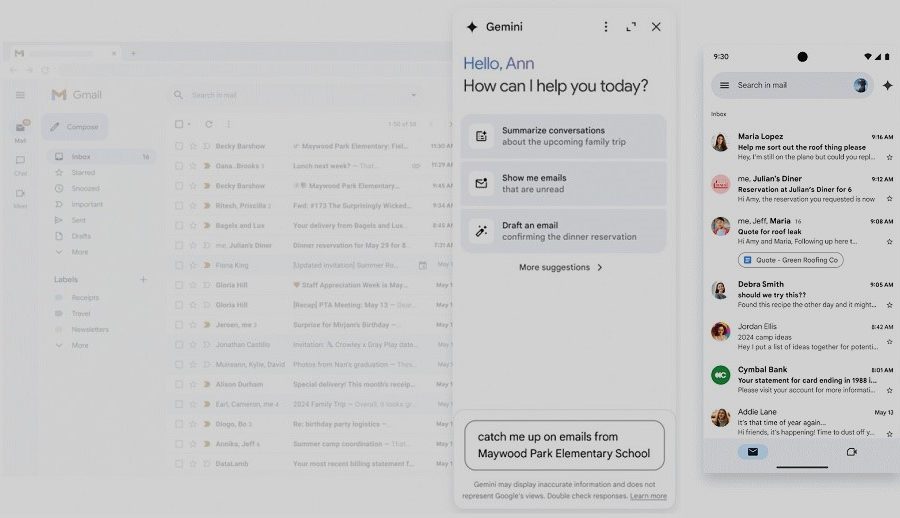Select the Mail tab in mobile bottom bar
This screenshot has width=900, height=518.
[x=752, y=452]
